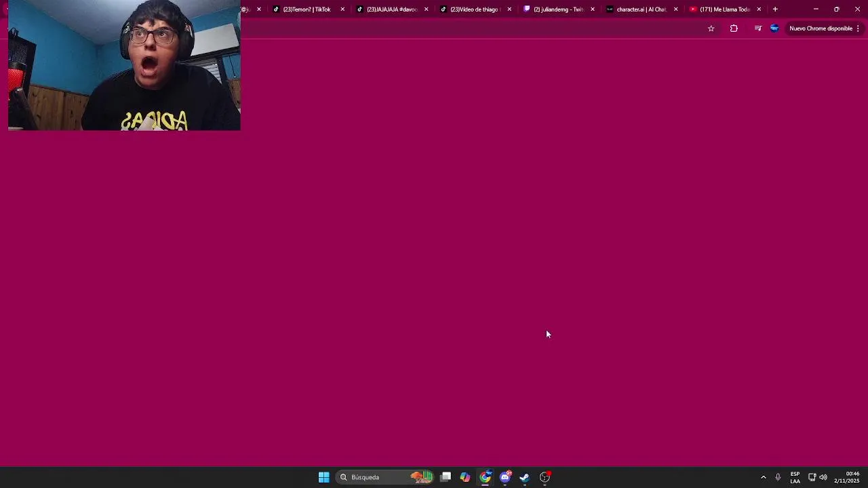This screenshot has height=488, width=868.
Task: Open the media control playlist icon
Action: 757,28
